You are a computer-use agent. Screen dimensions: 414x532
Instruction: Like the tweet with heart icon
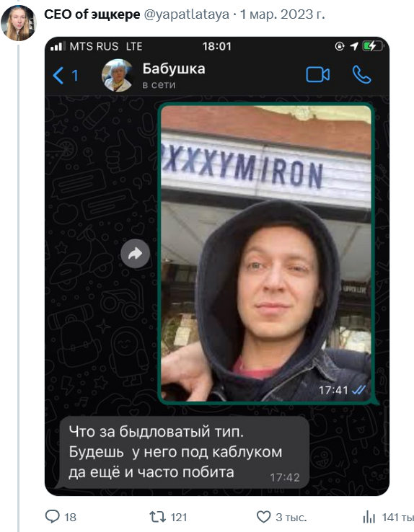click(x=263, y=517)
